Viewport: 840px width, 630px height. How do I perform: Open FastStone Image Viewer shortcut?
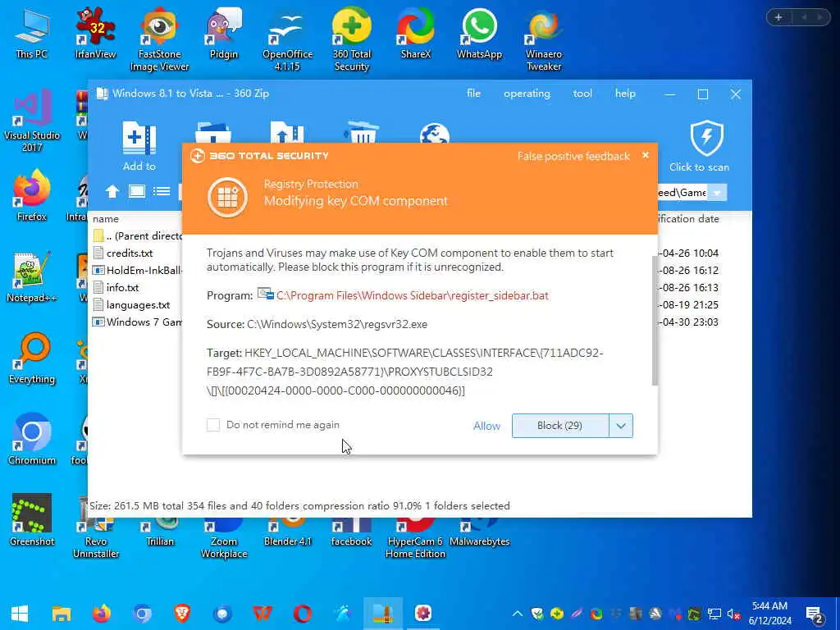160,39
